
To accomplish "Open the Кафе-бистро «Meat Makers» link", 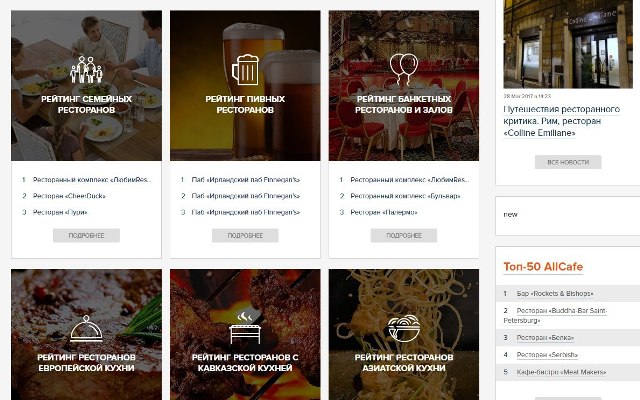I will tap(561, 372).
